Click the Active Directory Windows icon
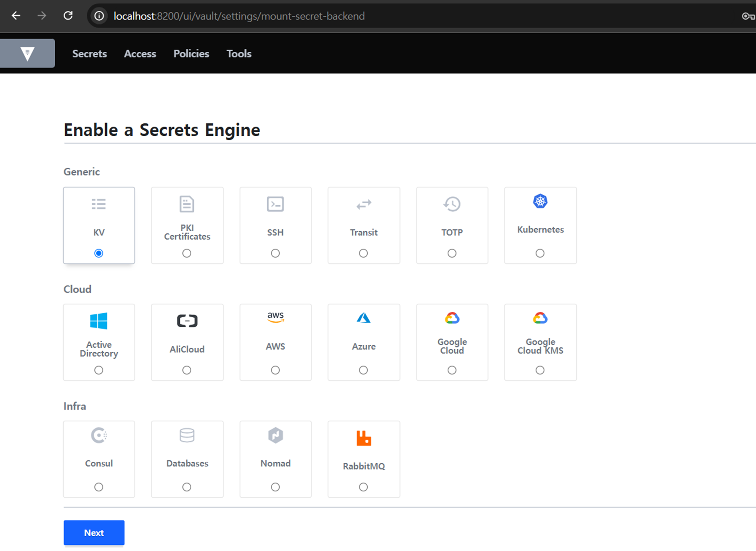 99,321
